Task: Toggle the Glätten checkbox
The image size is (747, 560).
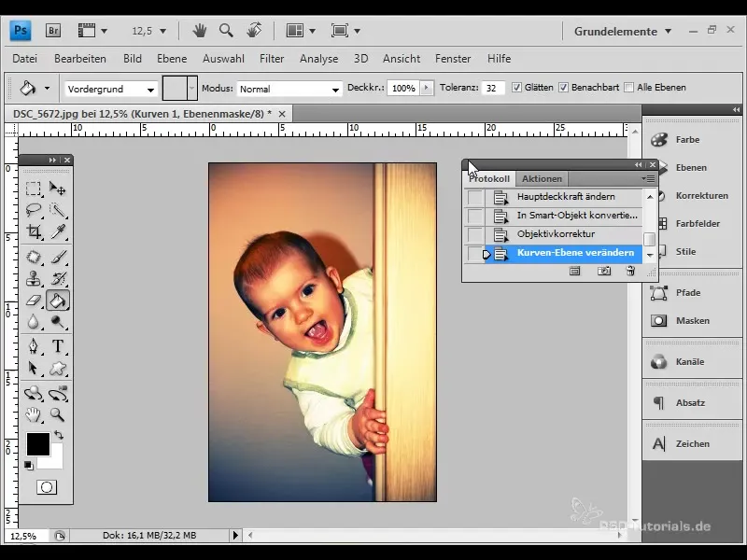Action: pyautogui.click(x=516, y=88)
